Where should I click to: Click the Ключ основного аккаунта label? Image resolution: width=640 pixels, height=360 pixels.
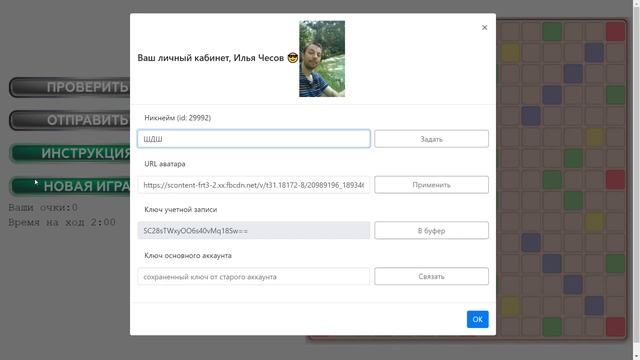188,256
